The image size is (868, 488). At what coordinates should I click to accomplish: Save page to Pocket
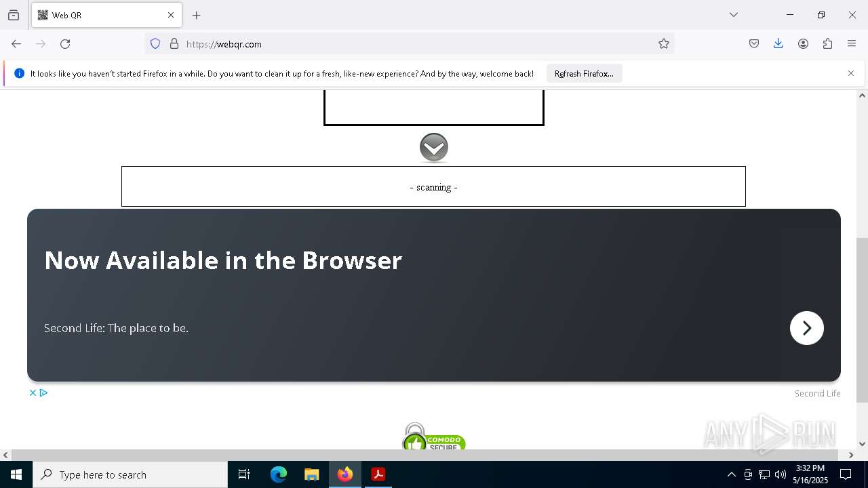click(754, 44)
